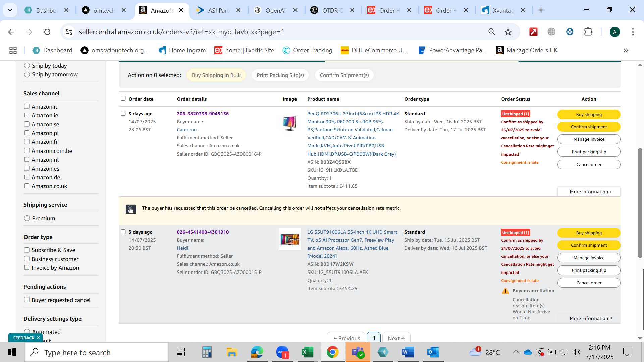Screen dimensions: 644x362
Task: Cancel the BenQ monitor order
Action: click(589, 164)
